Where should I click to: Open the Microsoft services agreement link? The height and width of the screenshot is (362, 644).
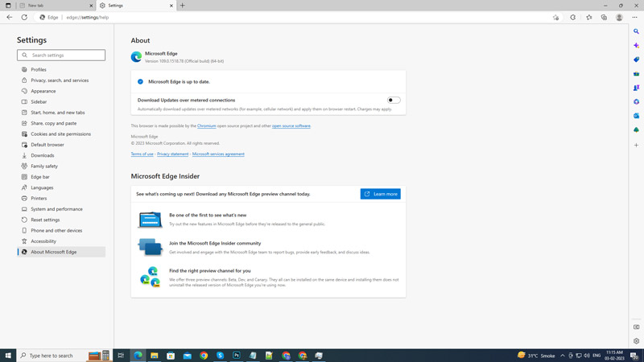(218, 154)
